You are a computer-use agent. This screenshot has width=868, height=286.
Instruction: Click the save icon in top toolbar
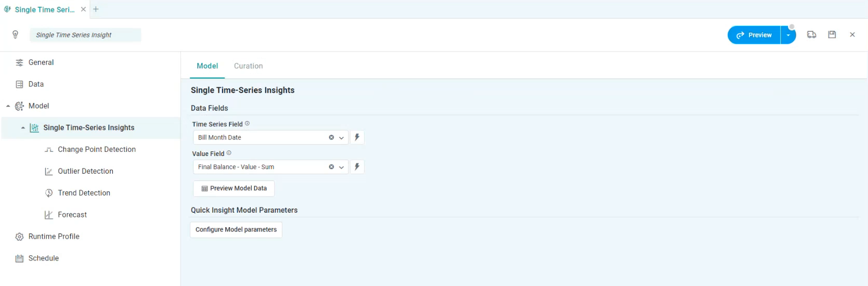click(x=832, y=35)
